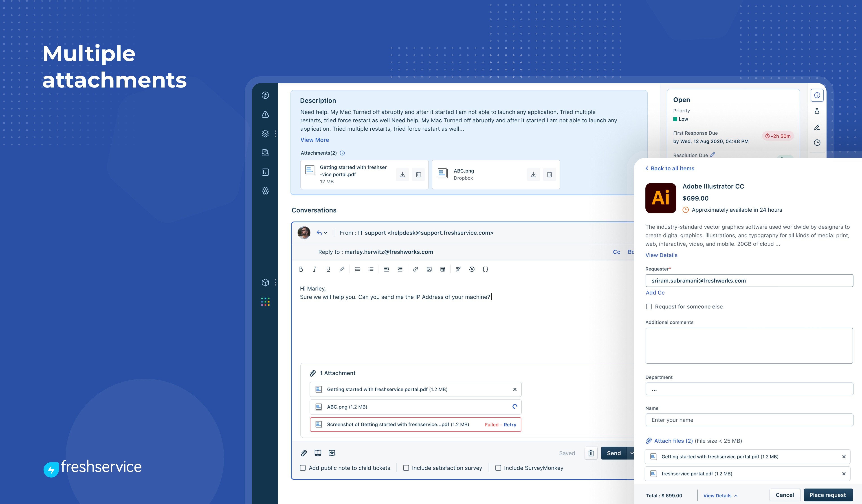862x504 pixels.
Task: Open the cube sidebar icon
Action: [265, 283]
